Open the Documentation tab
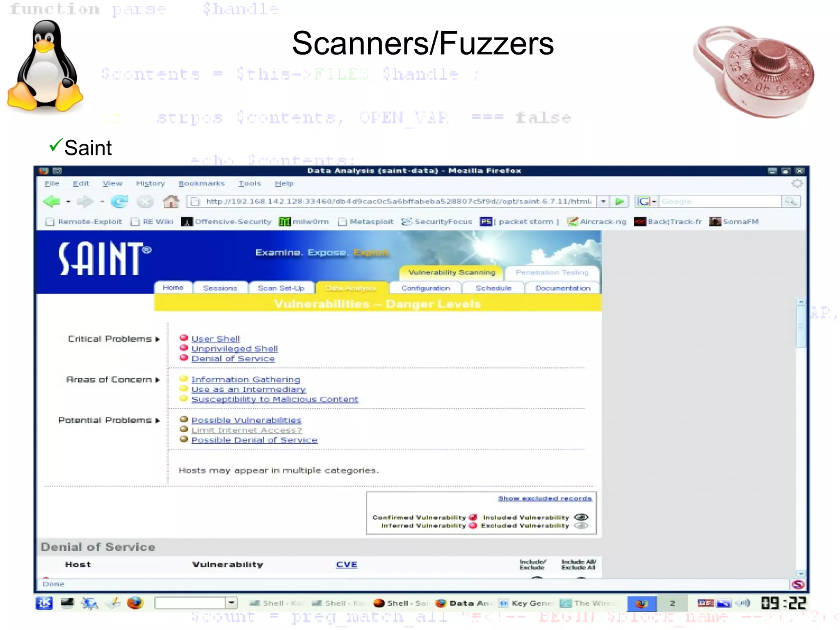Viewport: 840px width, 630px height. [x=563, y=288]
